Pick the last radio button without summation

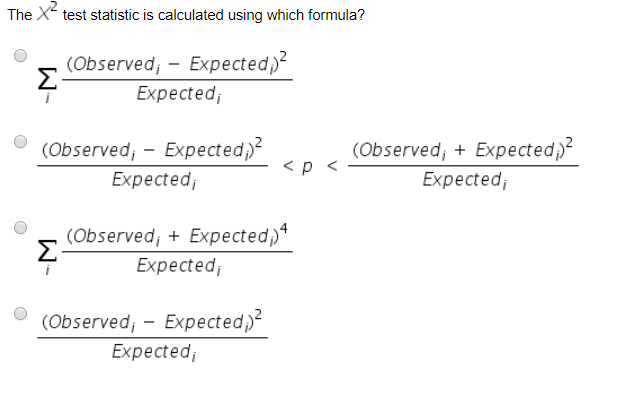[x=21, y=312]
